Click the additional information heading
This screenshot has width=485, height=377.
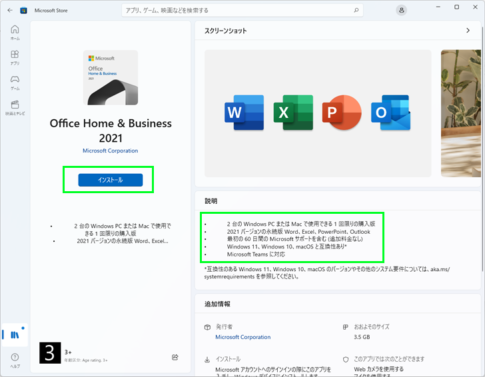pos(217,304)
